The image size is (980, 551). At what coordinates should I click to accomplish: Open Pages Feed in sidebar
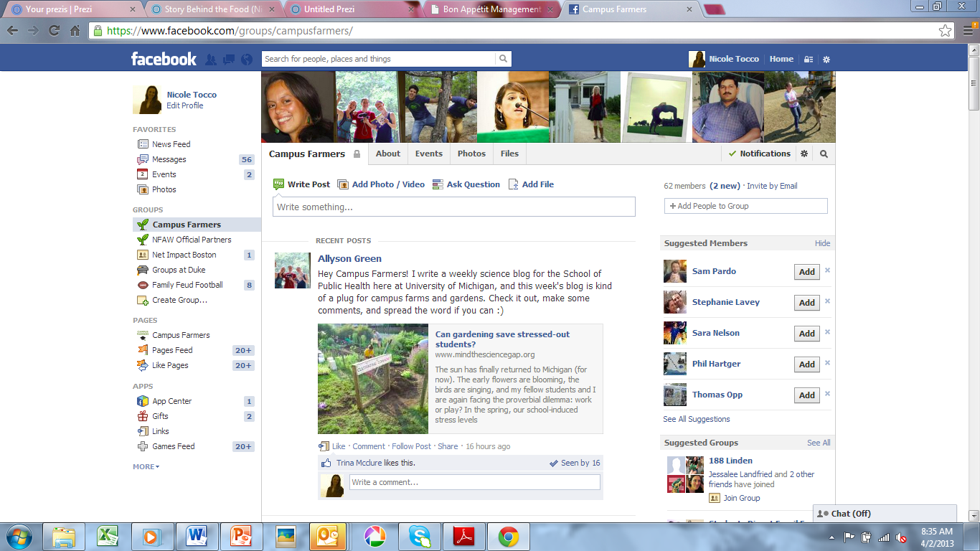[x=172, y=350]
